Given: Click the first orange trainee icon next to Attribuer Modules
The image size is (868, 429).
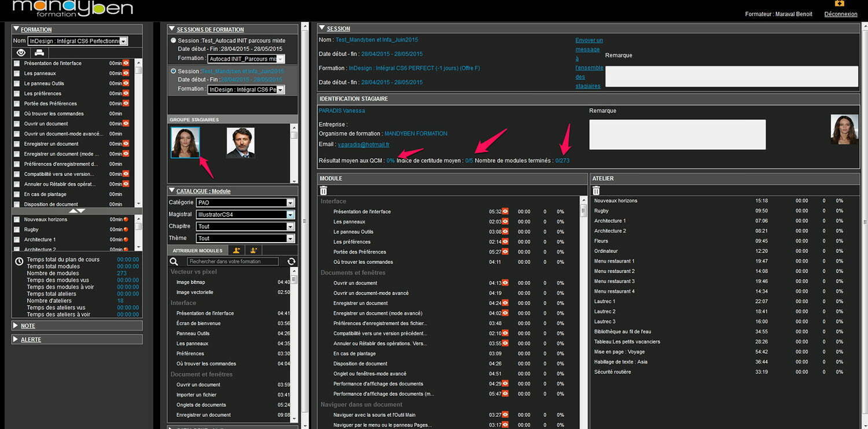Looking at the screenshot, I should [x=237, y=251].
